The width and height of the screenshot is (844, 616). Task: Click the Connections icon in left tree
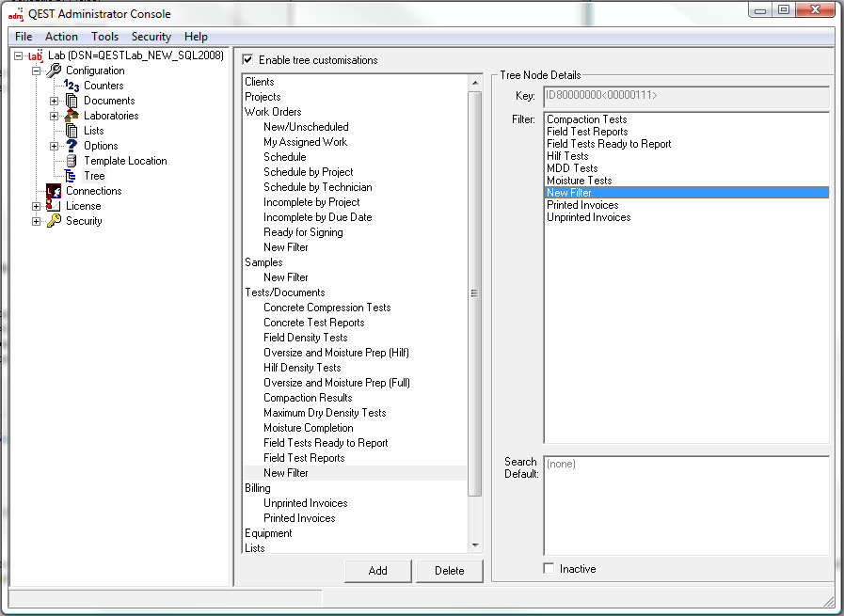(x=54, y=191)
